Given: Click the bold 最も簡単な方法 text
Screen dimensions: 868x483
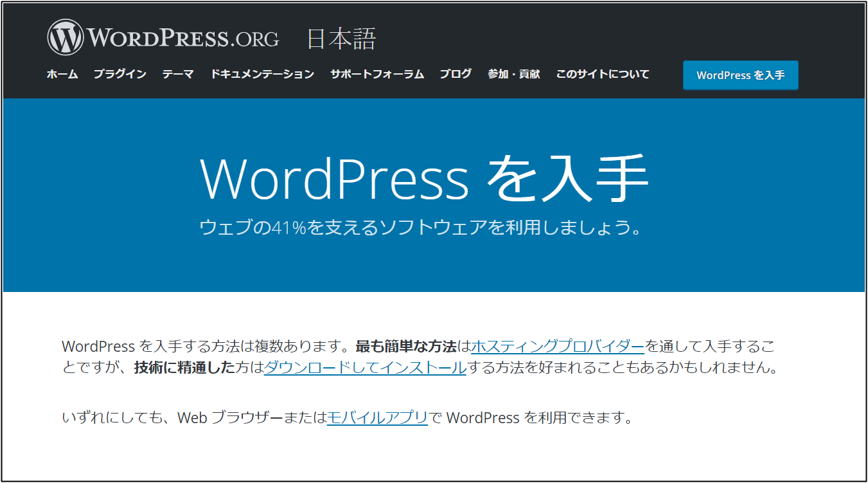Looking at the screenshot, I should (x=406, y=346).
